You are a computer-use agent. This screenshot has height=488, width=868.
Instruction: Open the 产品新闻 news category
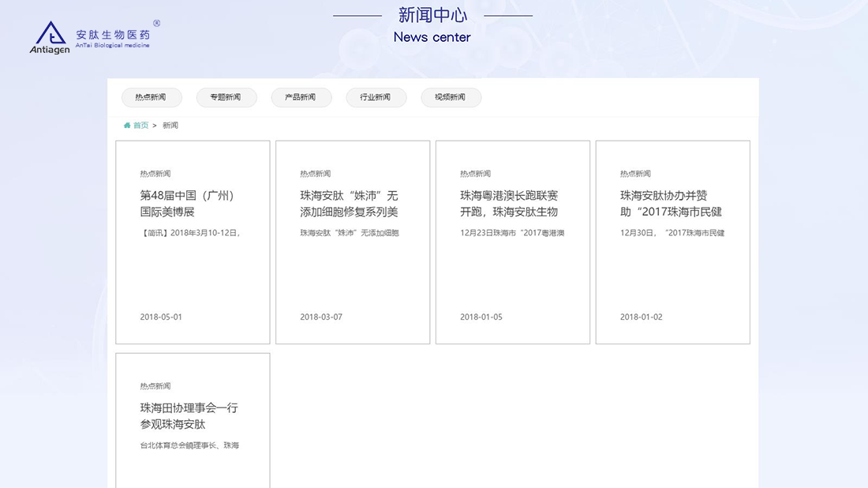pyautogui.click(x=301, y=97)
